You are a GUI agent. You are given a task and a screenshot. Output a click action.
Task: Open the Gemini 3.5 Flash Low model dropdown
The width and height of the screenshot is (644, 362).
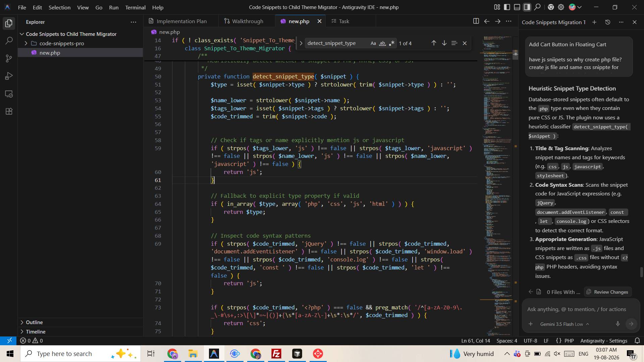click(x=565, y=324)
